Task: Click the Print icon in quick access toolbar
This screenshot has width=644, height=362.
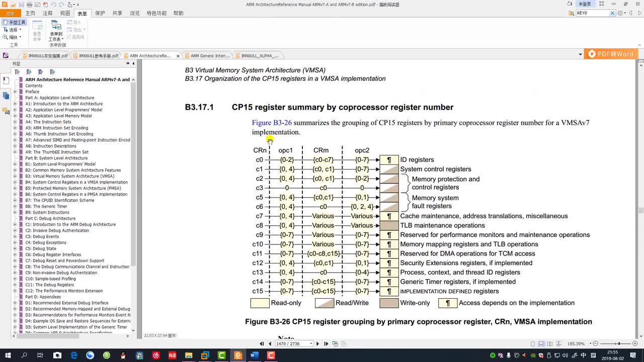Action: [29, 5]
